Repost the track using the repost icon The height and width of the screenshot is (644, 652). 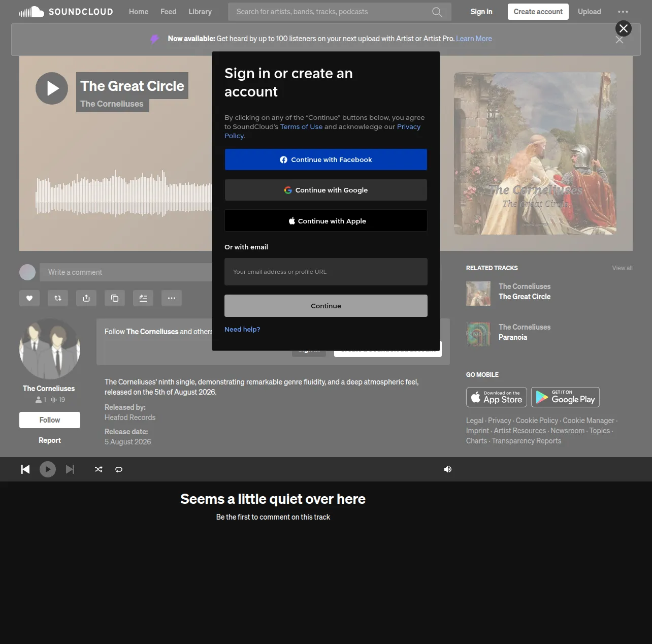58,298
